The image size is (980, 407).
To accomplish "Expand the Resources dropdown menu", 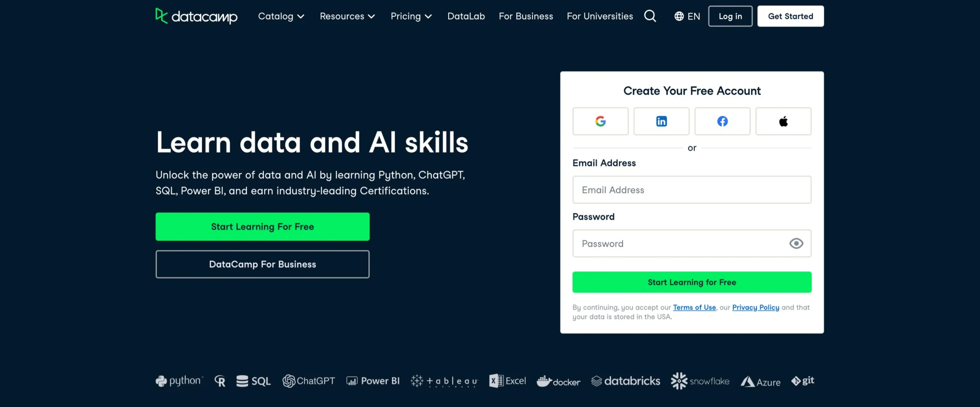I will coord(347,16).
